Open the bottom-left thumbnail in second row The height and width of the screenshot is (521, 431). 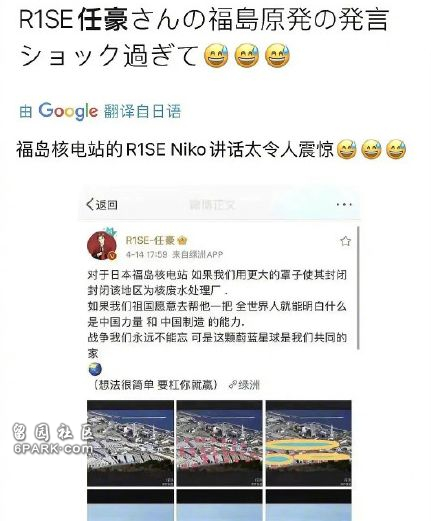(130, 505)
